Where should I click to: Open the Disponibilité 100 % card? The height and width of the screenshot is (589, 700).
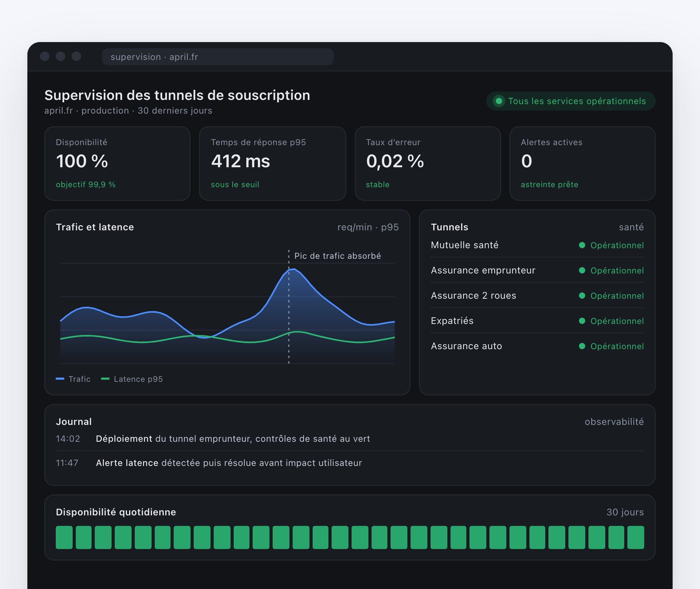coord(117,163)
